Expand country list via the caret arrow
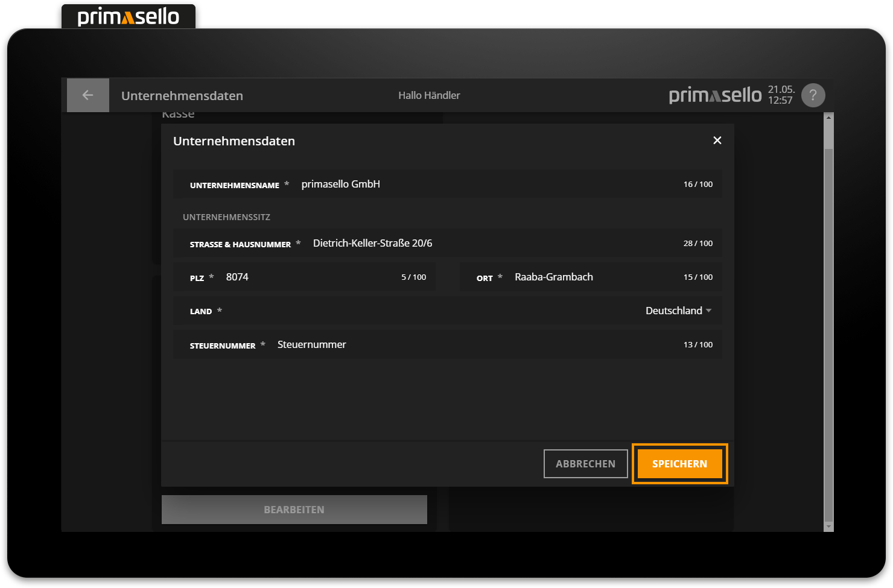Screen dimensions: 893x588 point(709,311)
